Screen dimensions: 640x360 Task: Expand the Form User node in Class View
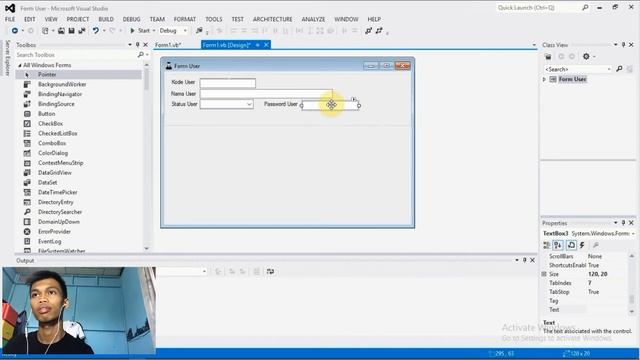tap(544, 80)
